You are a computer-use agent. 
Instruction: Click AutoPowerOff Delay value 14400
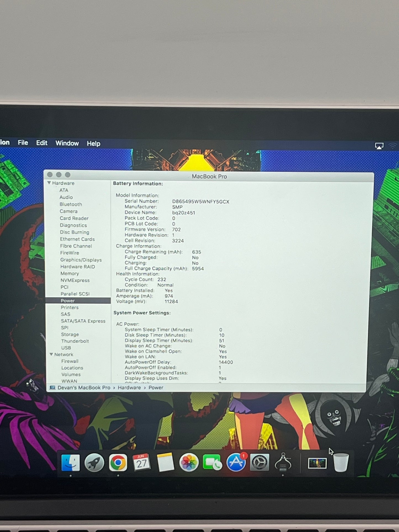click(x=226, y=362)
